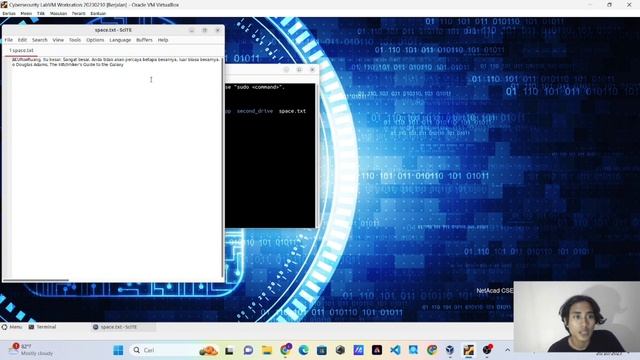Select the running VirtualBox VM taskbar icon

pyautogui.click(x=468, y=350)
